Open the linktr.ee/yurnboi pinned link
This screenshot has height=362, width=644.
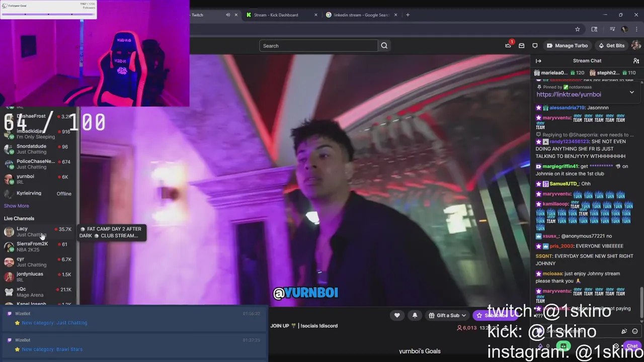(x=569, y=95)
